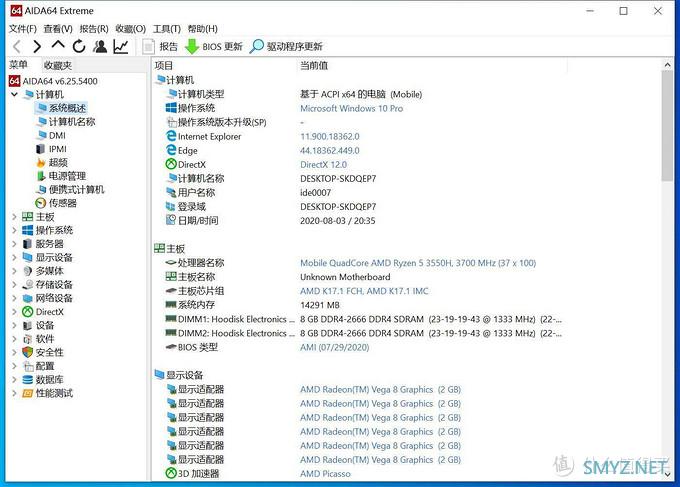
Task: Click the 主板 icon in the left tree
Action: (x=27, y=216)
